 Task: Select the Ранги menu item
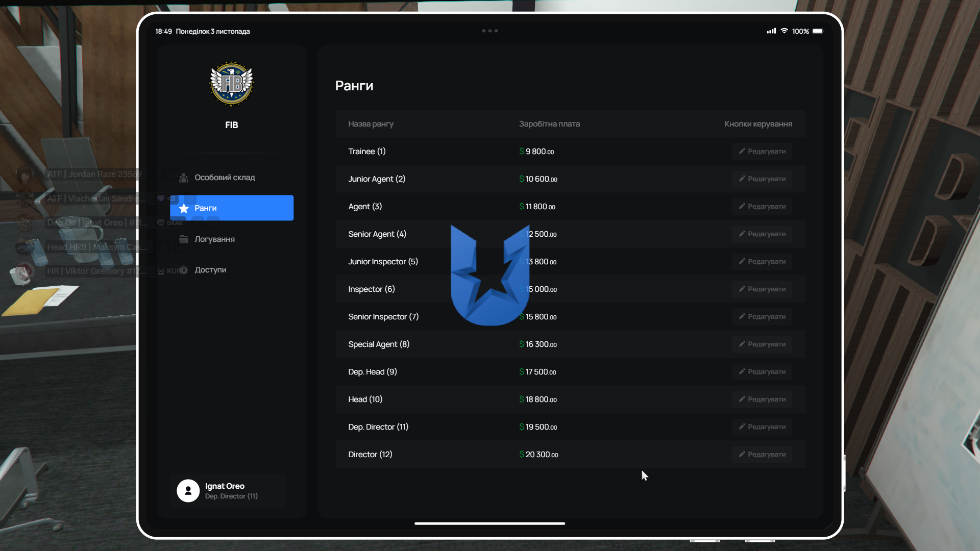pos(232,208)
